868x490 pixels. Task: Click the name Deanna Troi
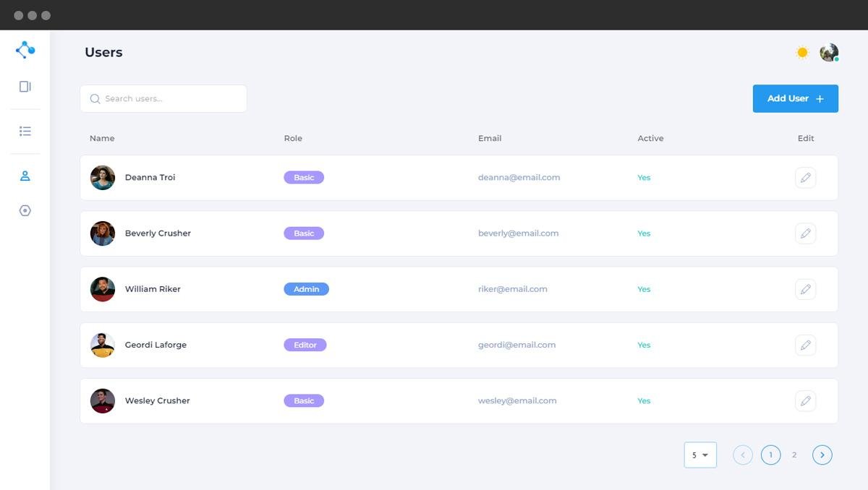(x=150, y=178)
